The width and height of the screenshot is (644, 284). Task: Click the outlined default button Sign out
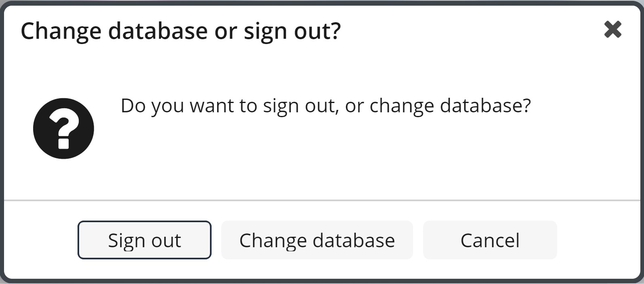pyautogui.click(x=145, y=240)
